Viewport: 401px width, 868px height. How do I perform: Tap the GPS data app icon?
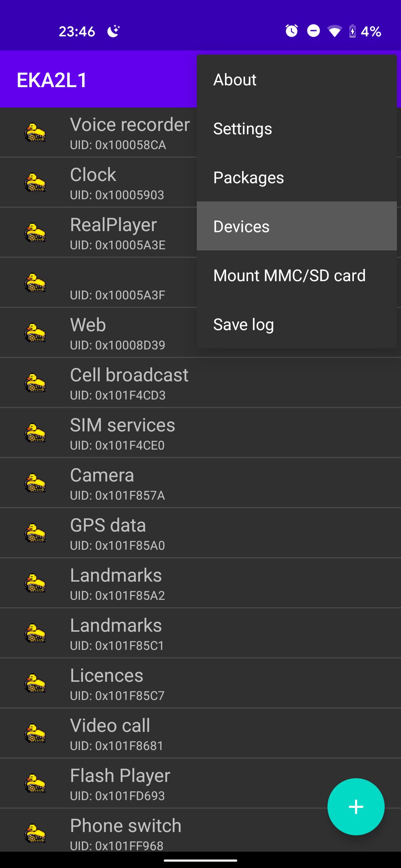tap(35, 533)
